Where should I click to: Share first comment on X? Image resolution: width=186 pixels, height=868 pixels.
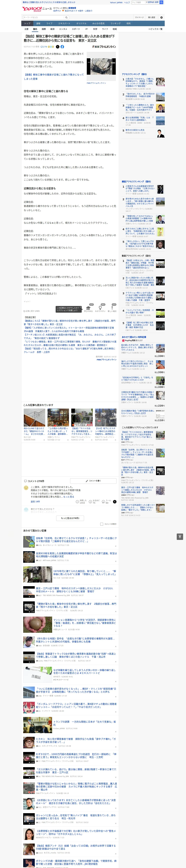pyautogui.click(x=114, y=502)
